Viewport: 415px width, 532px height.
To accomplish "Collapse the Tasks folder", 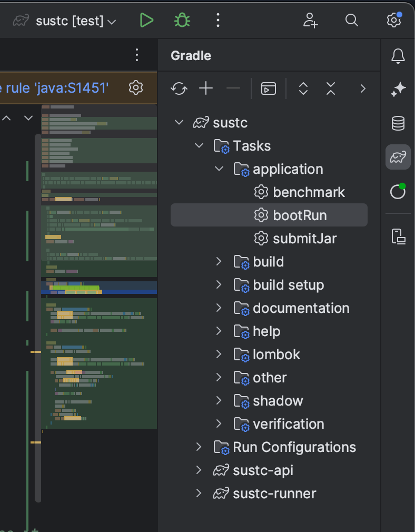I will click(x=199, y=145).
